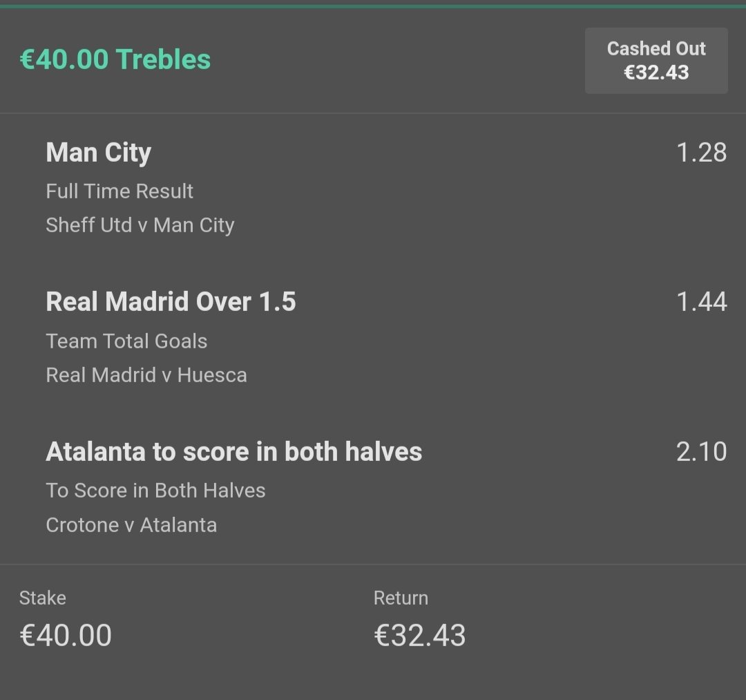Click the green progress bar at top
746x700 pixels.
click(x=373, y=6)
